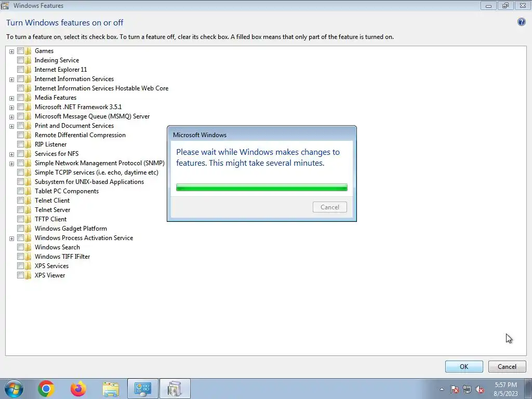Expand Microsoft Message Queue (MSMQ) Server
This screenshot has width=532, height=399.
(x=11, y=117)
